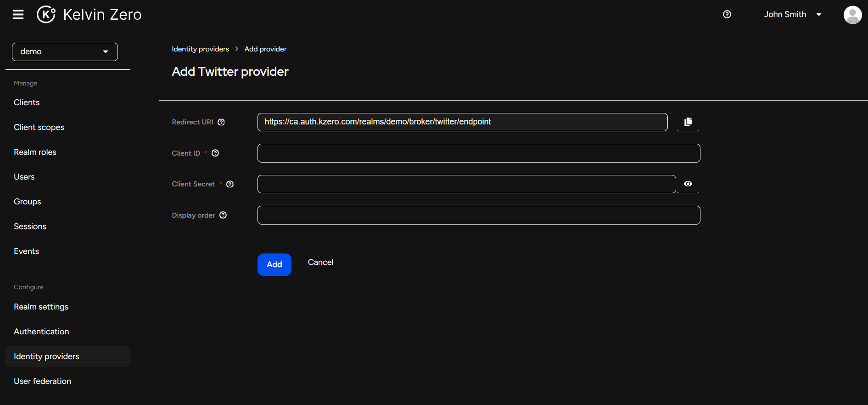
Task: Focus the Client ID input field
Action: 479,153
